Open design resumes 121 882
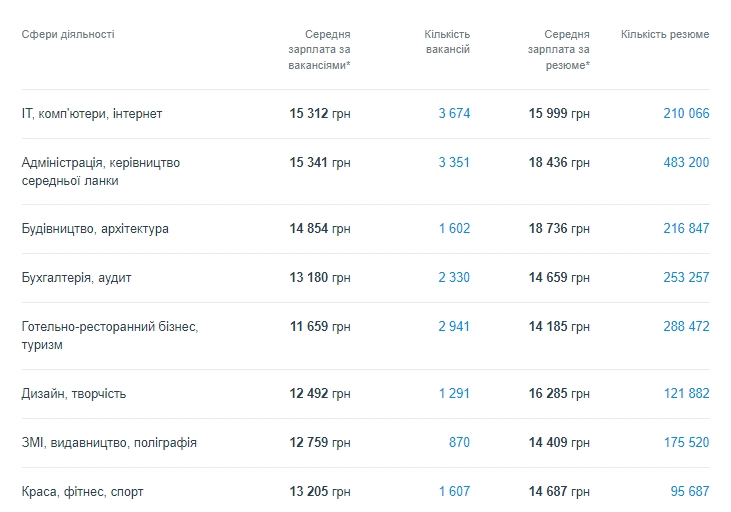731x512 pixels. [686, 394]
